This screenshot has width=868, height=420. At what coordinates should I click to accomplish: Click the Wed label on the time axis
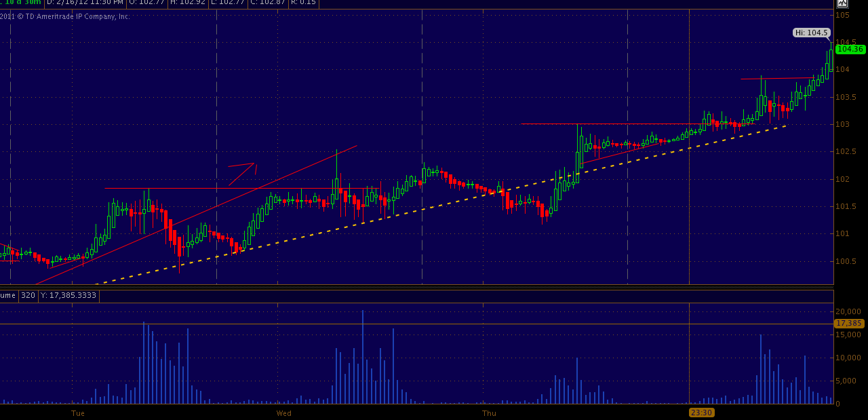click(x=283, y=413)
